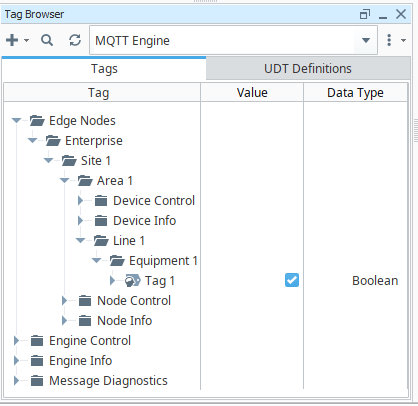Select the Message Diagnostics folder icon
418x406 pixels.
37,381
